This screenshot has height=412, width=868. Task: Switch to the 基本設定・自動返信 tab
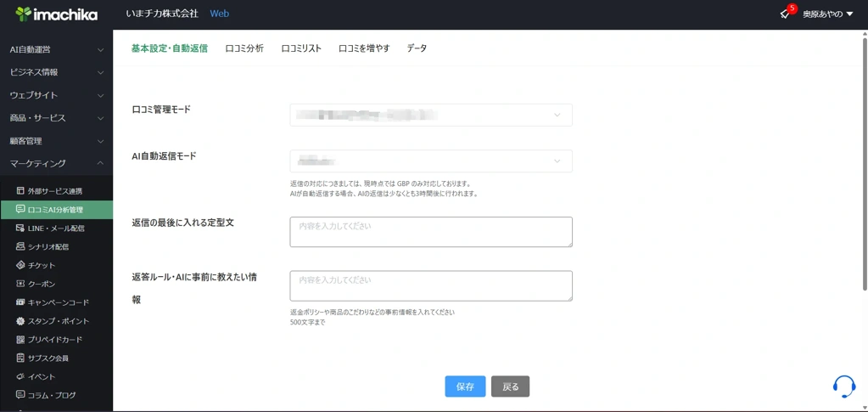(170, 48)
